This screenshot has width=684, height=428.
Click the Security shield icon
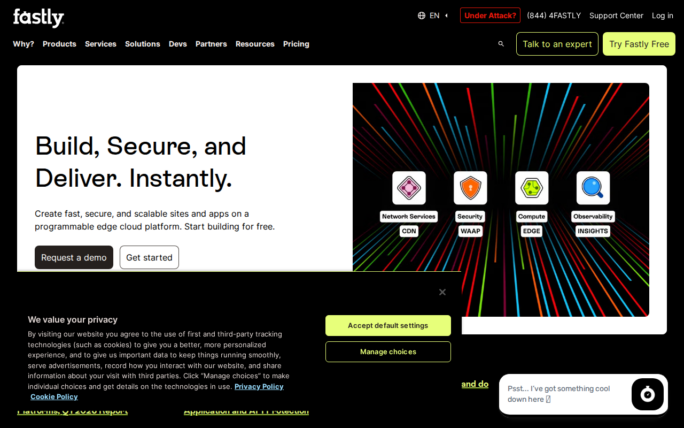pos(470,188)
